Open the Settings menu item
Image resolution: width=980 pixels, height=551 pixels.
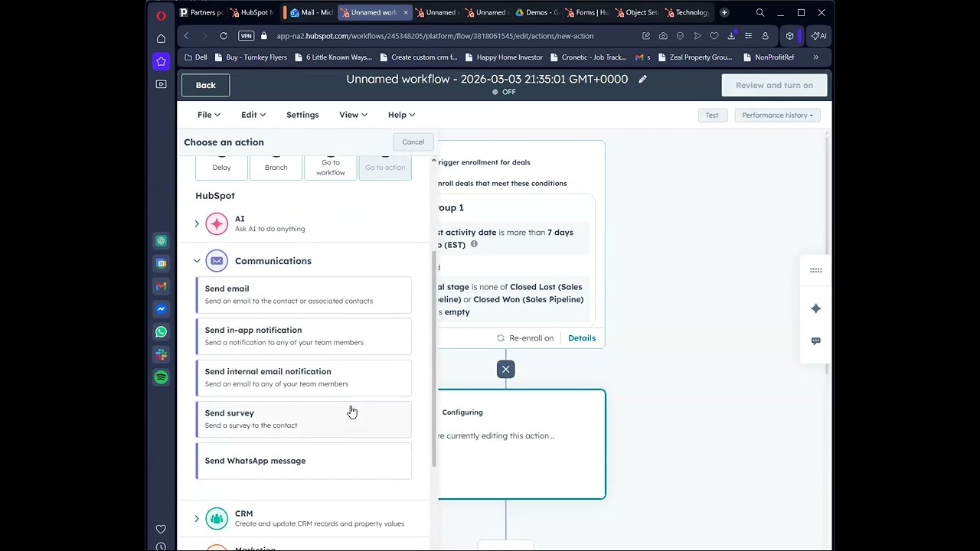[x=302, y=115]
